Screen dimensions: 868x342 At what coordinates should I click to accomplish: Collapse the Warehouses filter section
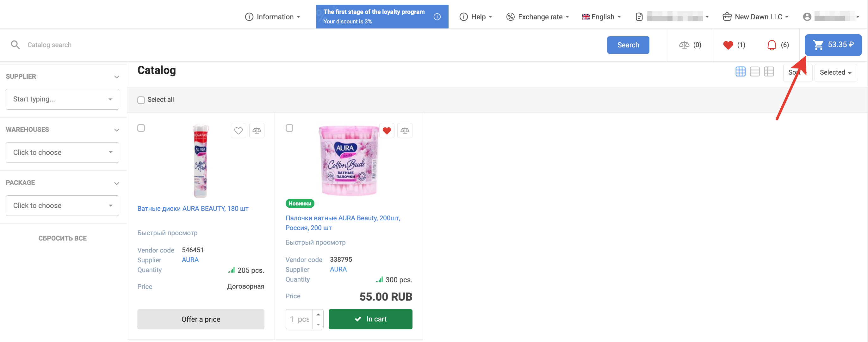click(117, 130)
